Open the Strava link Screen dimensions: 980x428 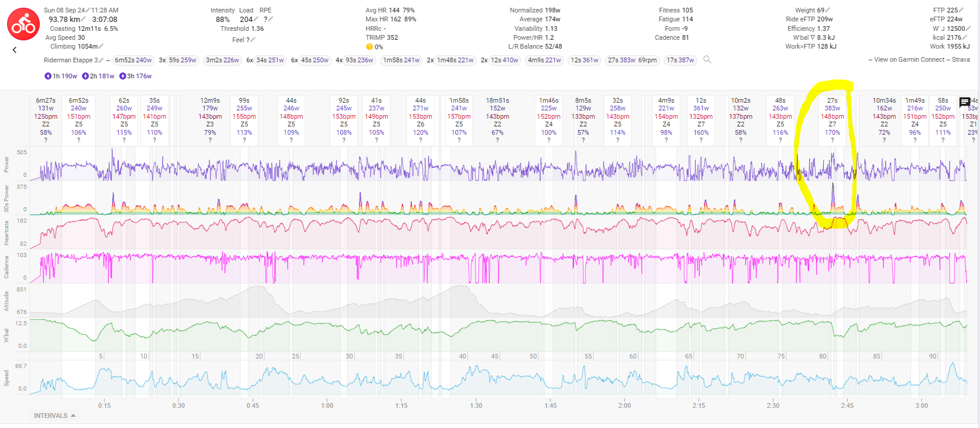coord(960,59)
